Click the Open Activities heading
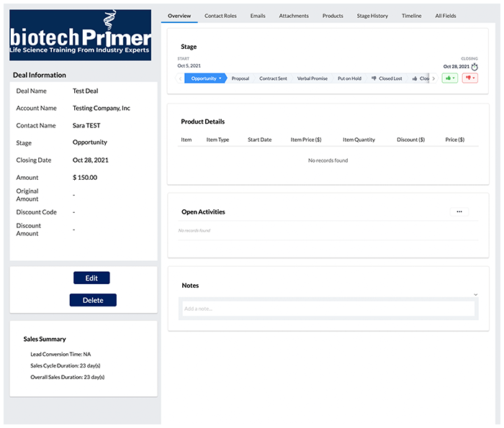 click(x=203, y=212)
